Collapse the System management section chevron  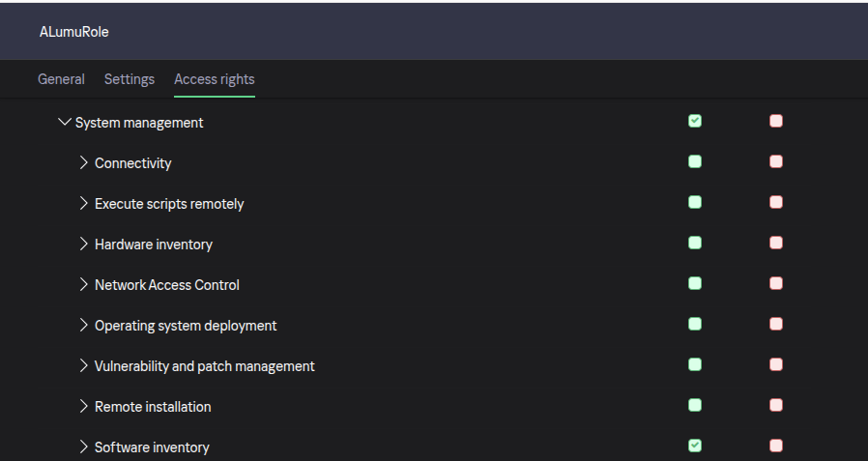[65, 123]
